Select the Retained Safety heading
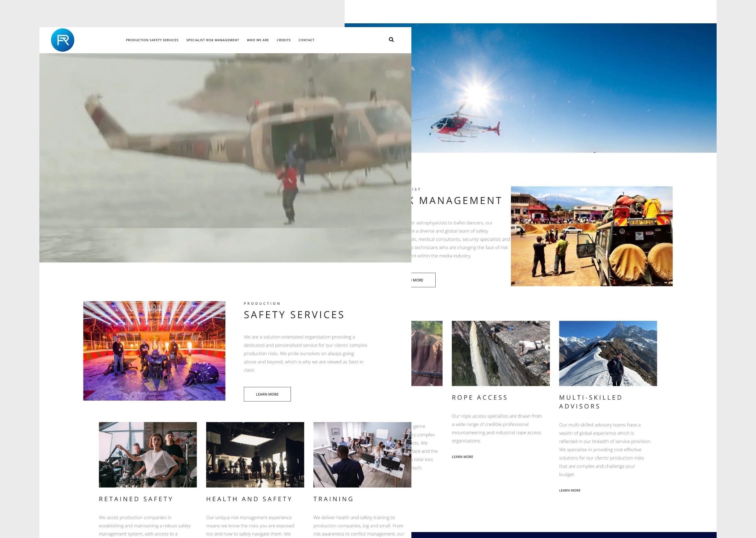 click(136, 499)
